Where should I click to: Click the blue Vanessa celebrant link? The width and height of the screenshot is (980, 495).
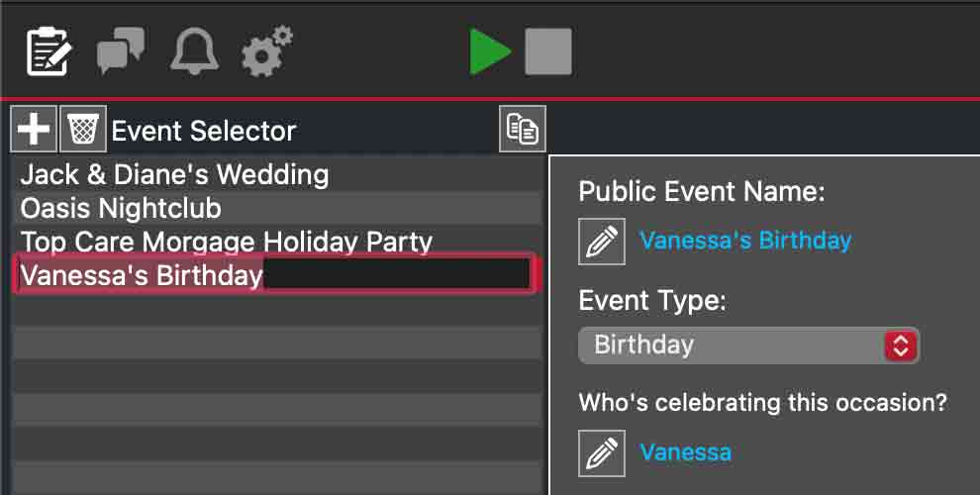(686, 453)
